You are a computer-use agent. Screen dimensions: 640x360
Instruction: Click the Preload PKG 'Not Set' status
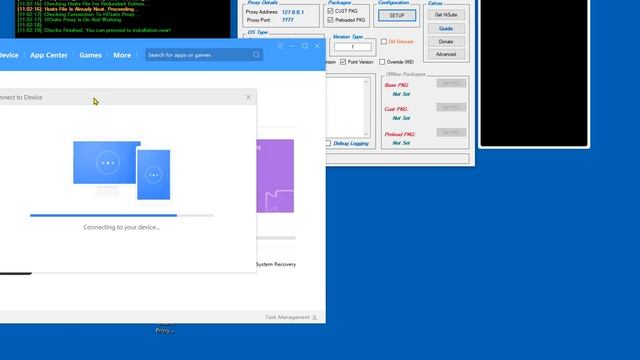401,143
